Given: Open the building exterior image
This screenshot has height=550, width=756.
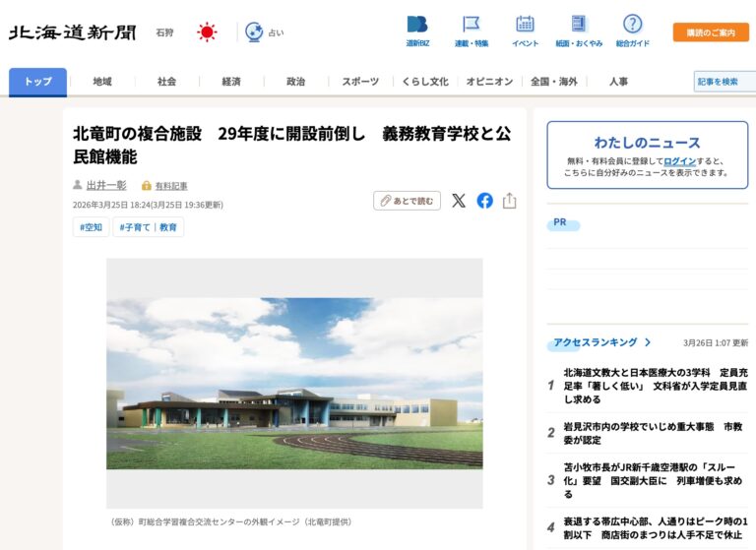Looking at the screenshot, I should coord(294,384).
